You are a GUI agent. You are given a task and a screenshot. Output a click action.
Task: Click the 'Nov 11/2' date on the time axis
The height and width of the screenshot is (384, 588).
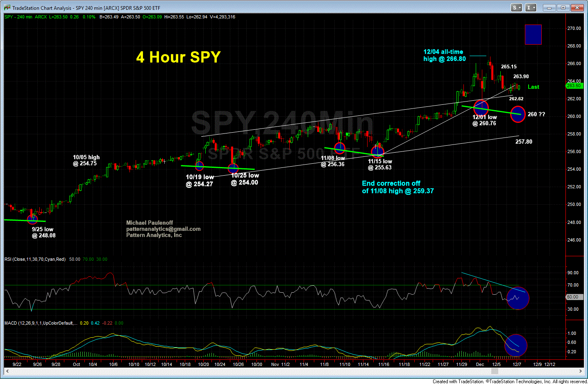(x=280, y=364)
